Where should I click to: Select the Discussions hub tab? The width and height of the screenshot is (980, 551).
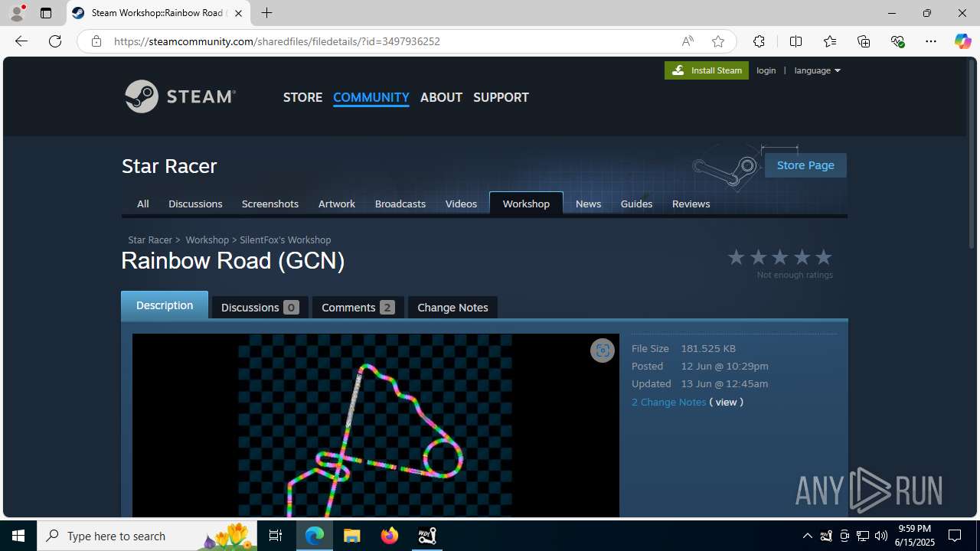195,204
